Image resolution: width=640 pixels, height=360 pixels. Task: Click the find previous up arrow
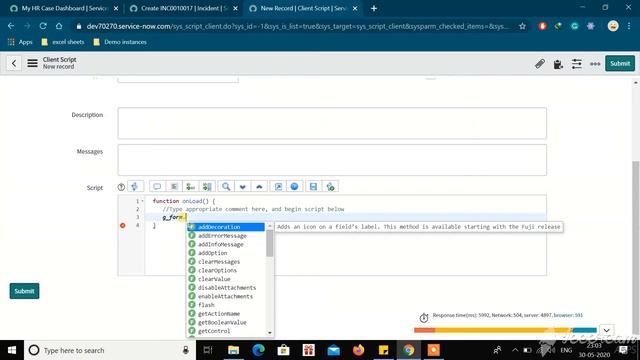coord(259,187)
